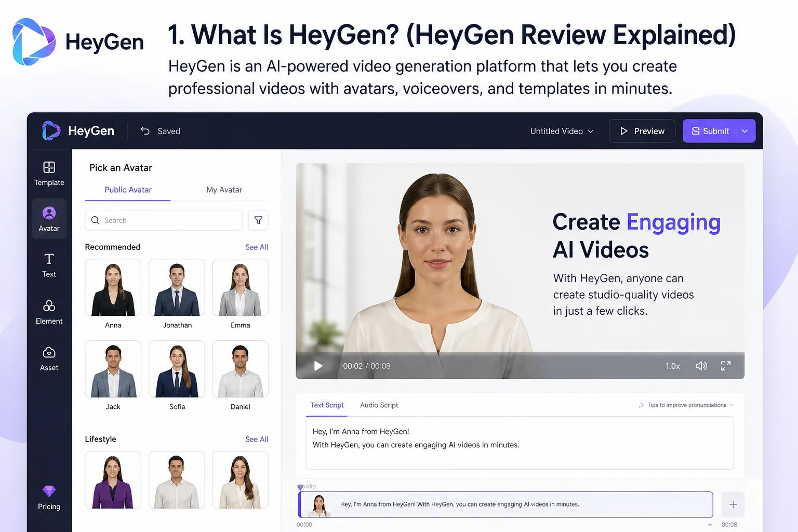Click the Preview button
The height and width of the screenshot is (532, 798).
click(x=642, y=131)
